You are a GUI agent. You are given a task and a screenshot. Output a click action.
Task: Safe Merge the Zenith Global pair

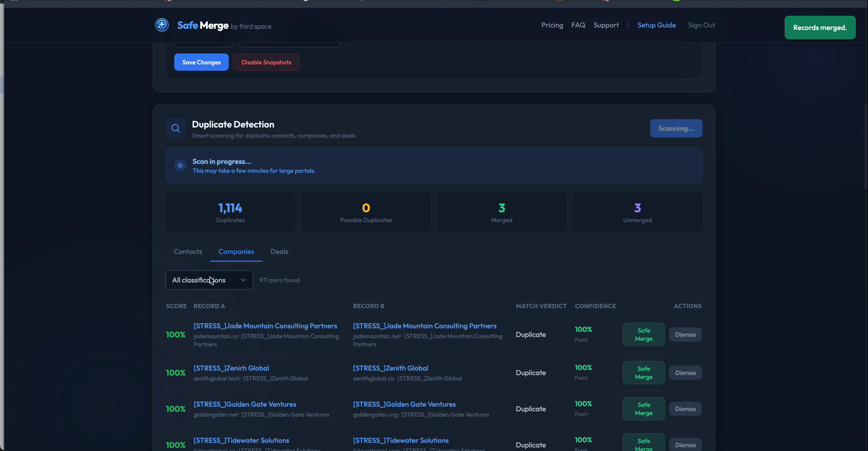coord(644,373)
